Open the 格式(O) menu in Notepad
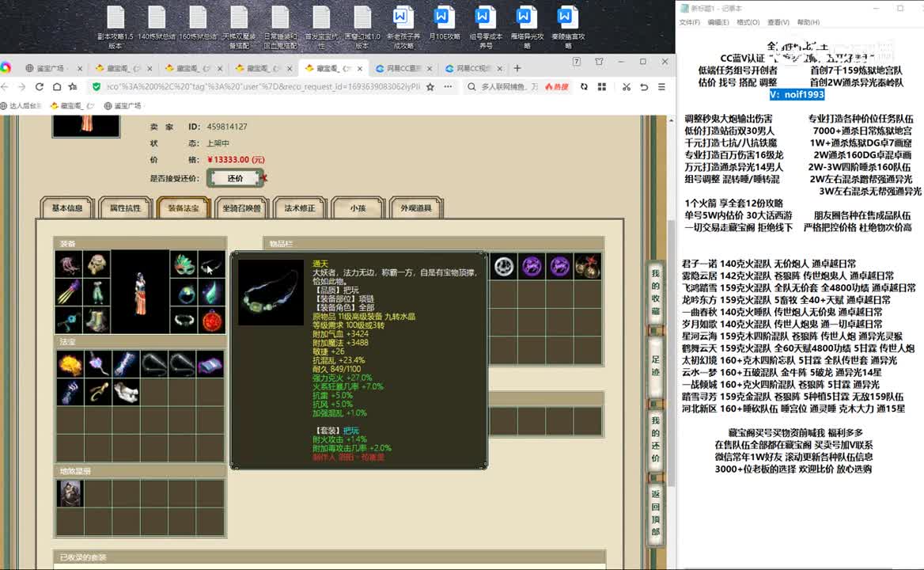 pos(748,22)
